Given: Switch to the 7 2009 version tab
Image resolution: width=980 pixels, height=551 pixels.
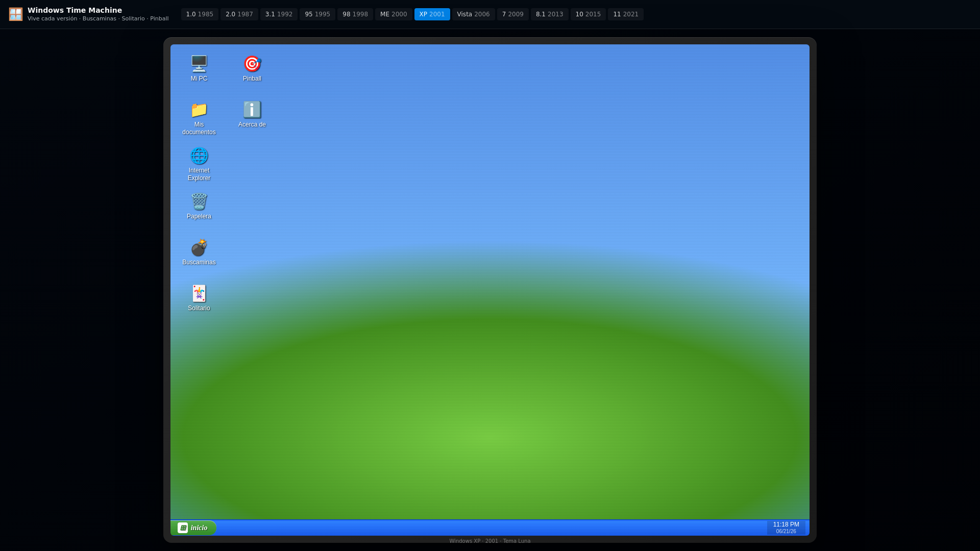Looking at the screenshot, I should tap(513, 14).
